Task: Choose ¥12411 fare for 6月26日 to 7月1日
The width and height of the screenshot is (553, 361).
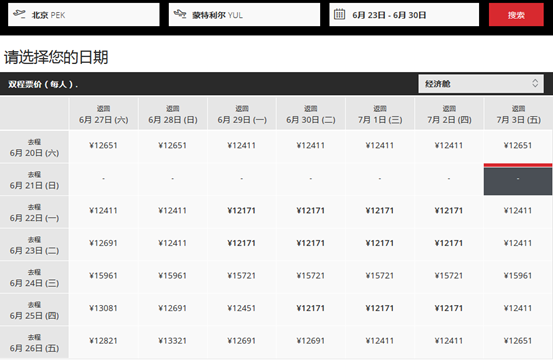Action: pos(380,341)
